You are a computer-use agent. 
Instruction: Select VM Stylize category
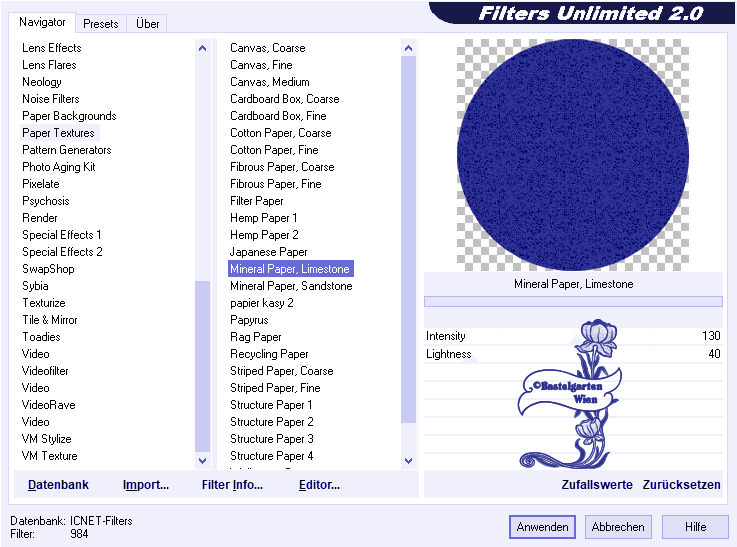click(47, 438)
